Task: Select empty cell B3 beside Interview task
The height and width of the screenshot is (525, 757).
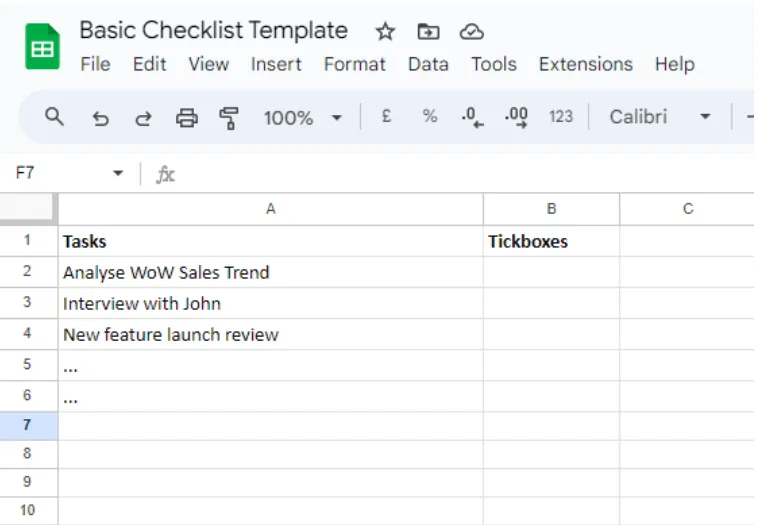Action: coord(551,303)
